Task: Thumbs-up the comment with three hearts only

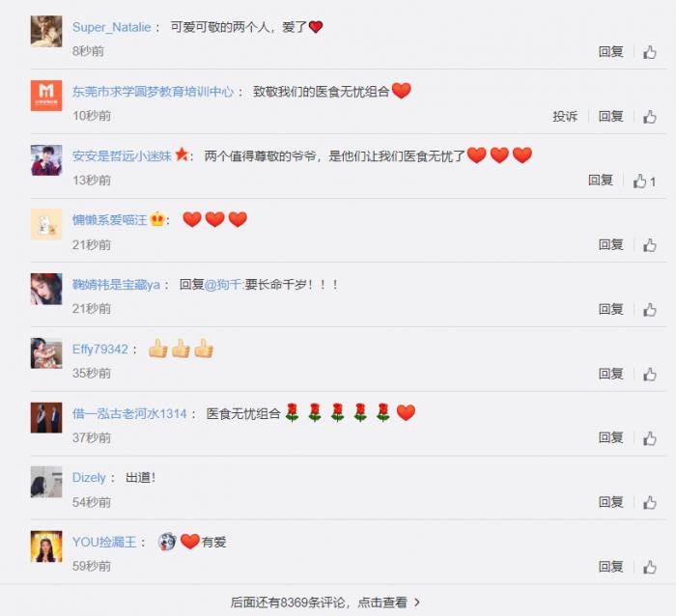Action: [650, 245]
